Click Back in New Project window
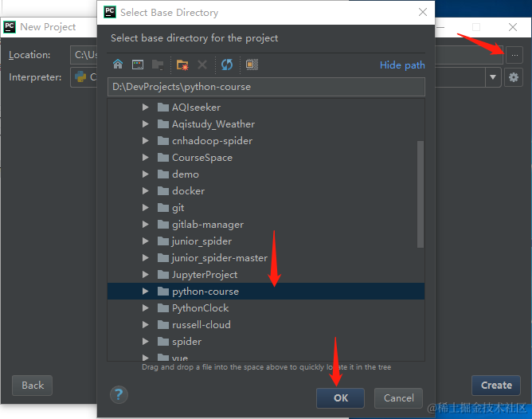Viewport: 532px width, 419px height. (x=32, y=386)
